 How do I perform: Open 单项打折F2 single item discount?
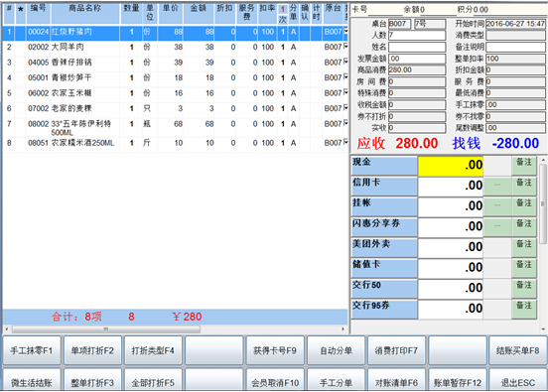92,350
